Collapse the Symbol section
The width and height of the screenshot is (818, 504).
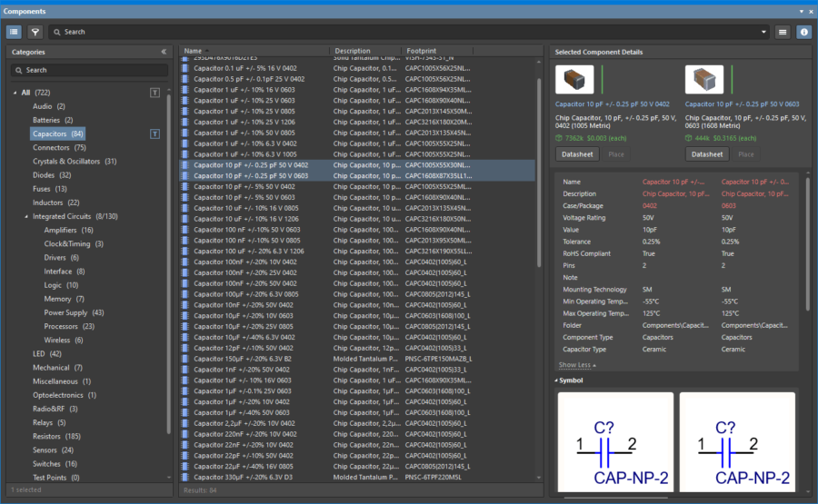(x=556, y=380)
